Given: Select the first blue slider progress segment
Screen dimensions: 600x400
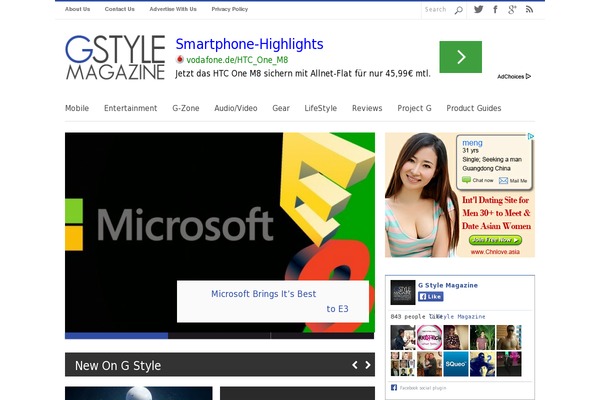Looking at the screenshot, I should 116,336.
